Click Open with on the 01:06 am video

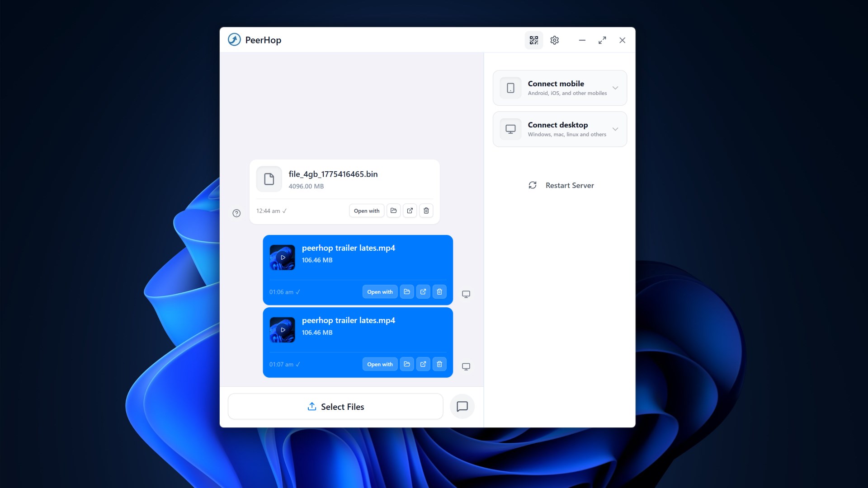(380, 292)
